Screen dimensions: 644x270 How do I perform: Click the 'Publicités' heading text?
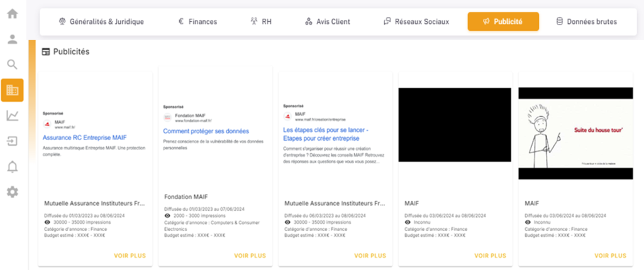tap(72, 52)
